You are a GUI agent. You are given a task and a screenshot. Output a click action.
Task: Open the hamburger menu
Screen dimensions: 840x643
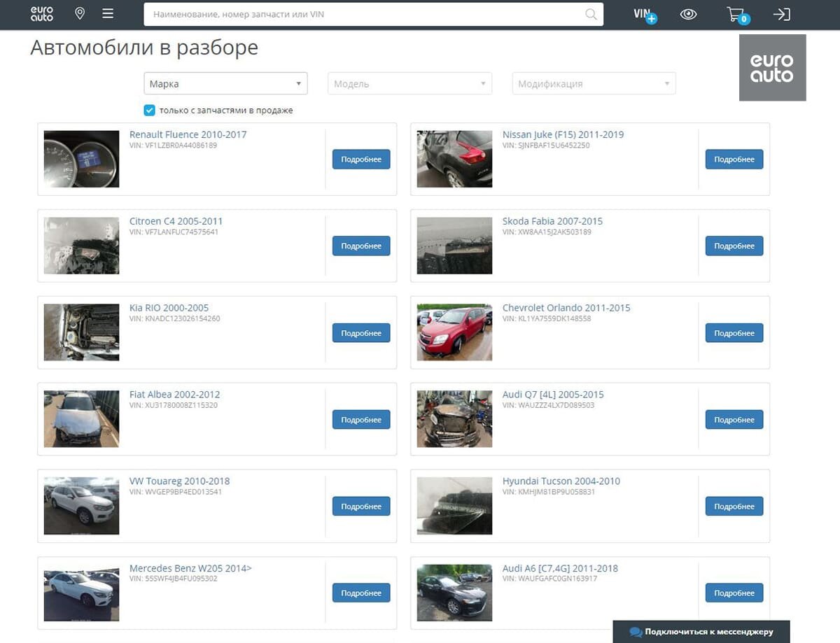(108, 14)
